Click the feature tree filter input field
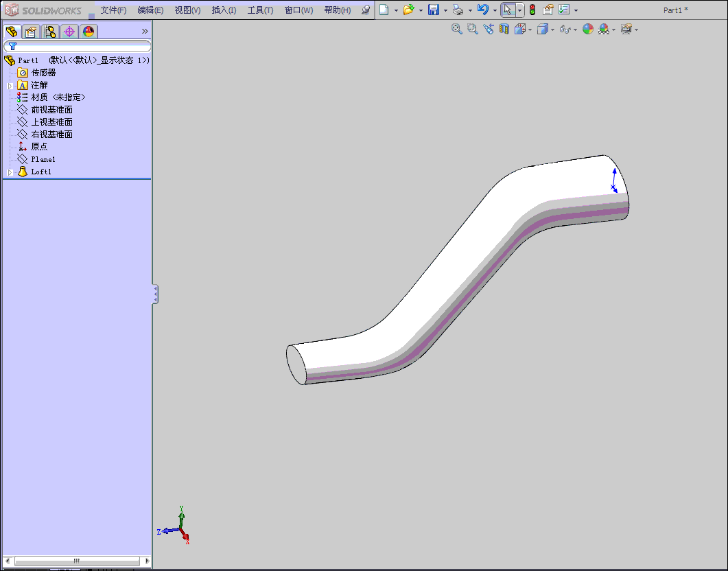The image size is (728, 571). click(x=78, y=46)
